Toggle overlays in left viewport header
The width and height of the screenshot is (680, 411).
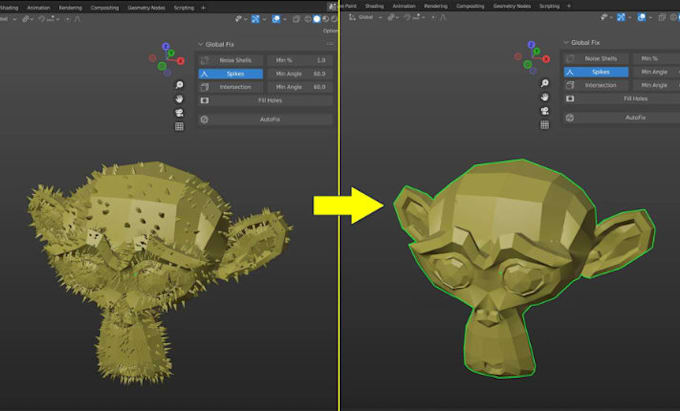(276, 19)
